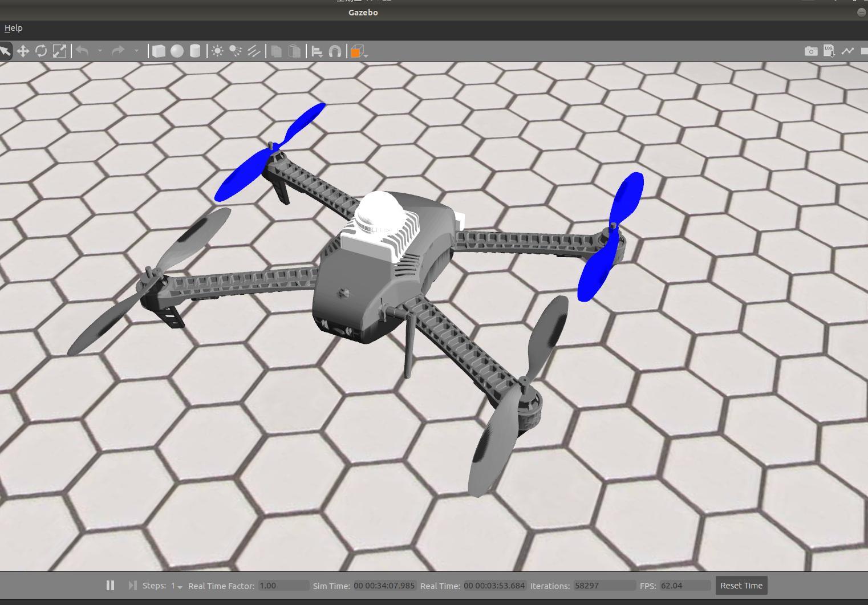Undo the last action
Screen dimensions: 868x605
[x=82, y=51]
